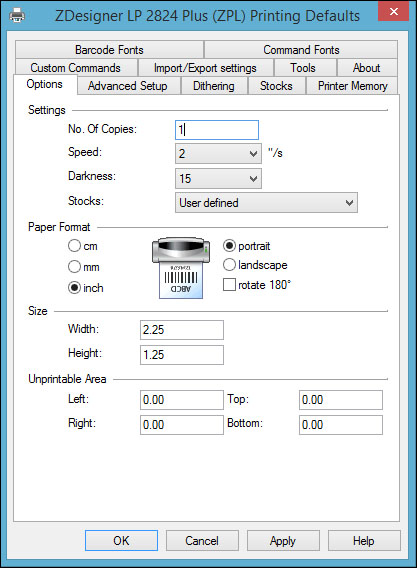417x568 pixels.
Task: Select the Options tab
Action: (45, 84)
